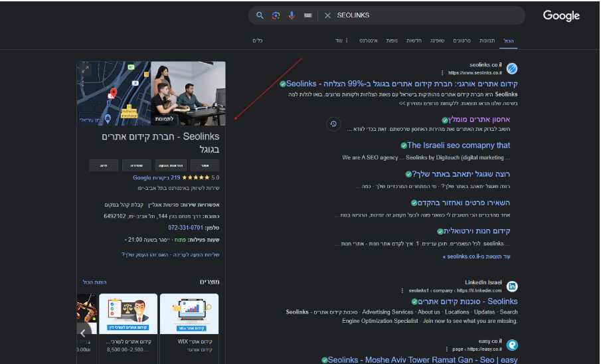Click the הוראות הגעה (Directions) button
This screenshot has height=364, width=601.
click(x=171, y=165)
